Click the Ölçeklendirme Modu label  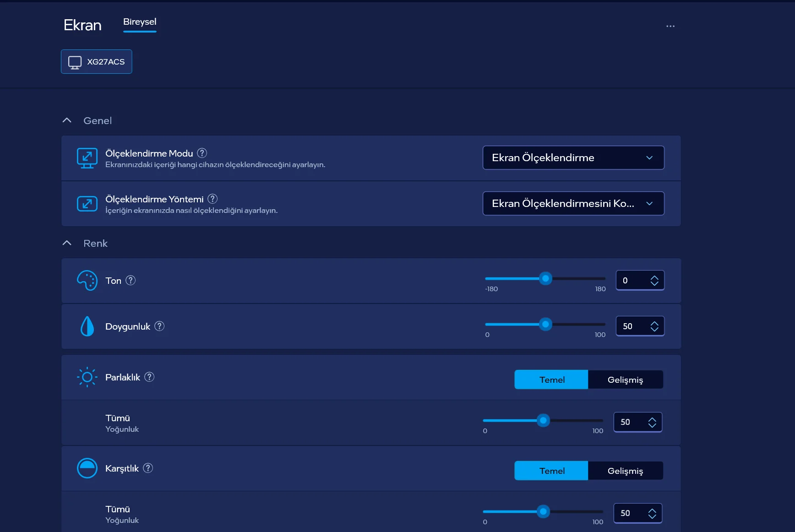pyautogui.click(x=149, y=153)
